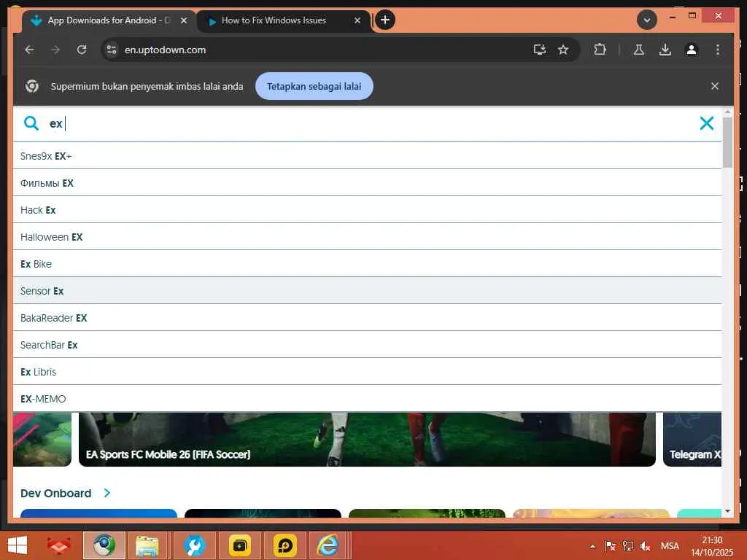The height and width of the screenshot is (560, 747).
Task: Open the yellow circular-arrow app in taskbar
Action: pyautogui.click(x=285, y=545)
